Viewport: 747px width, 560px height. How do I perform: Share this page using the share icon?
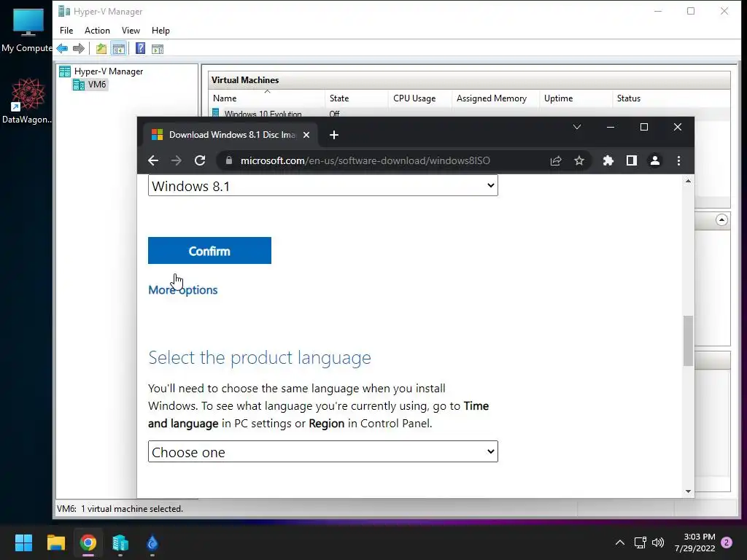click(555, 160)
